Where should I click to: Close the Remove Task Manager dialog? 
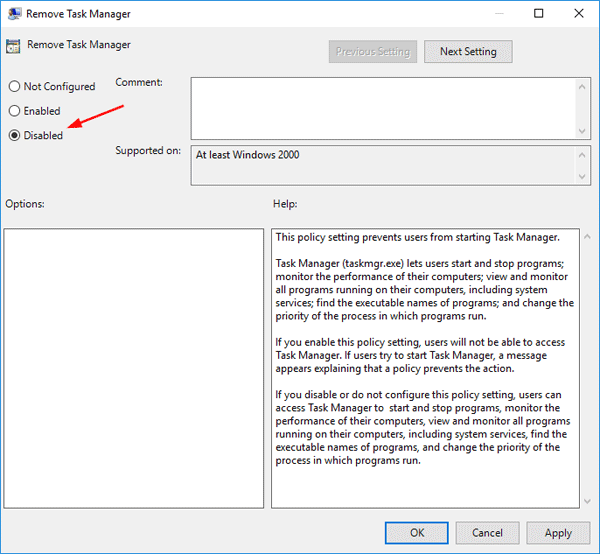click(580, 14)
